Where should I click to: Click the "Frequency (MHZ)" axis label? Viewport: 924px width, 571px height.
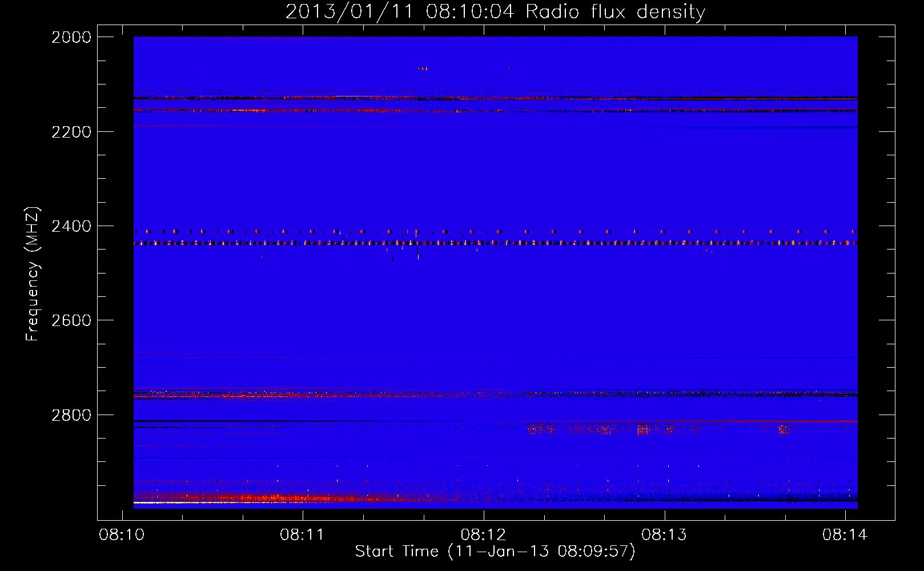coord(33,274)
